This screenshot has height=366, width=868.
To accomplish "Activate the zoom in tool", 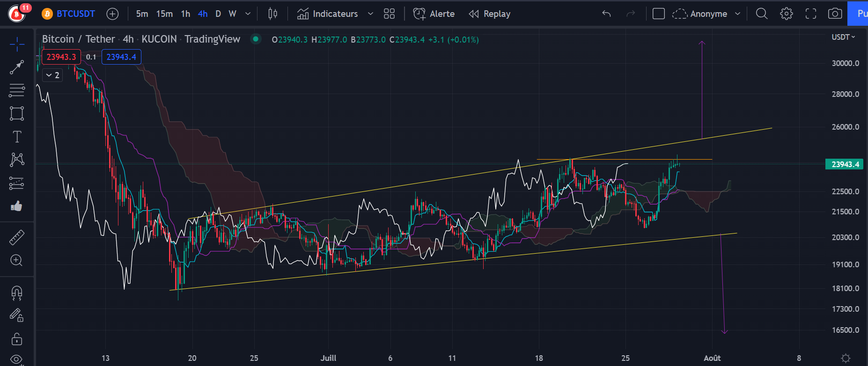I will coord(17,261).
